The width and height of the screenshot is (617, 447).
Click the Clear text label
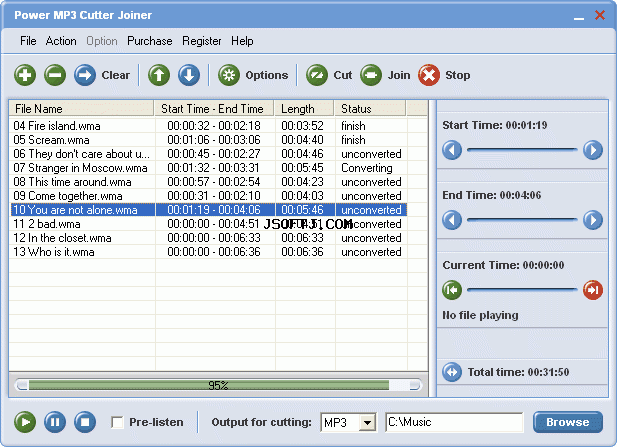coord(115,75)
